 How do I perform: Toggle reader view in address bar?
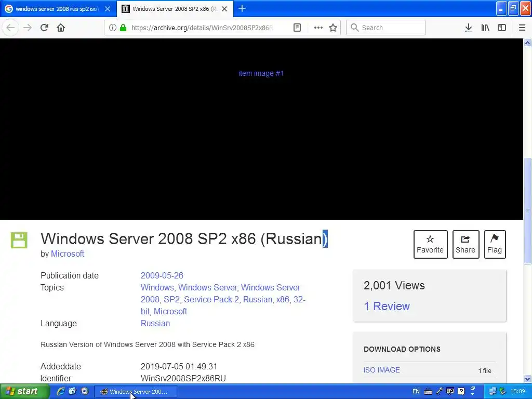(x=297, y=28)
